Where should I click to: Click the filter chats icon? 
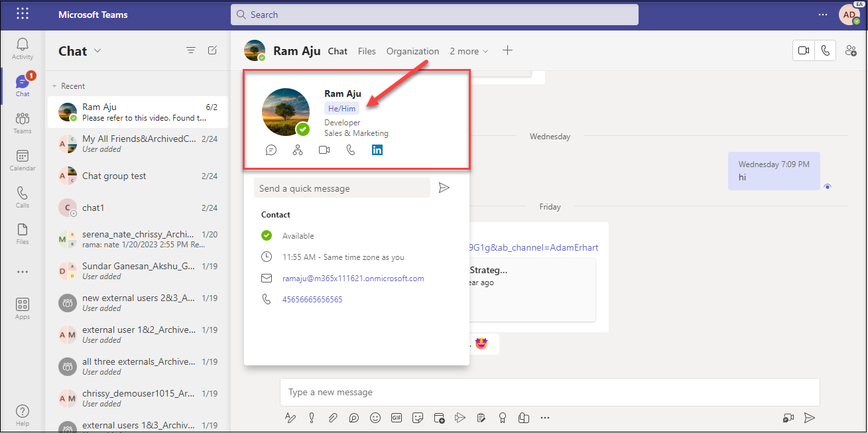(x=191, y=50)
